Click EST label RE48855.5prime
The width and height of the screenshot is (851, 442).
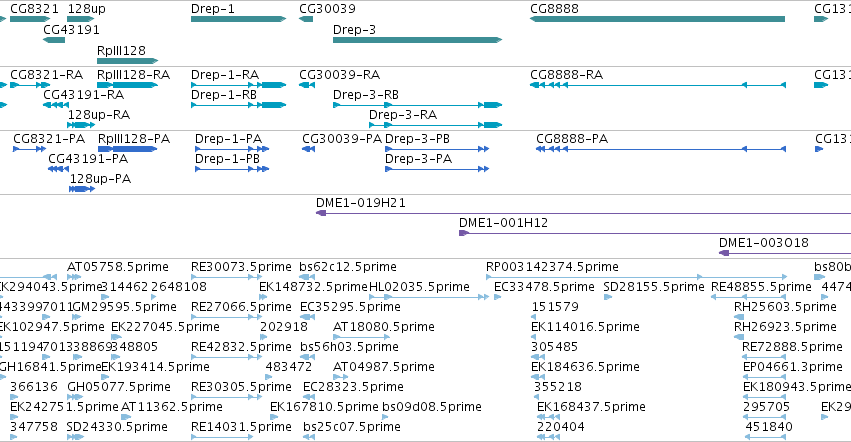[761, 287]
